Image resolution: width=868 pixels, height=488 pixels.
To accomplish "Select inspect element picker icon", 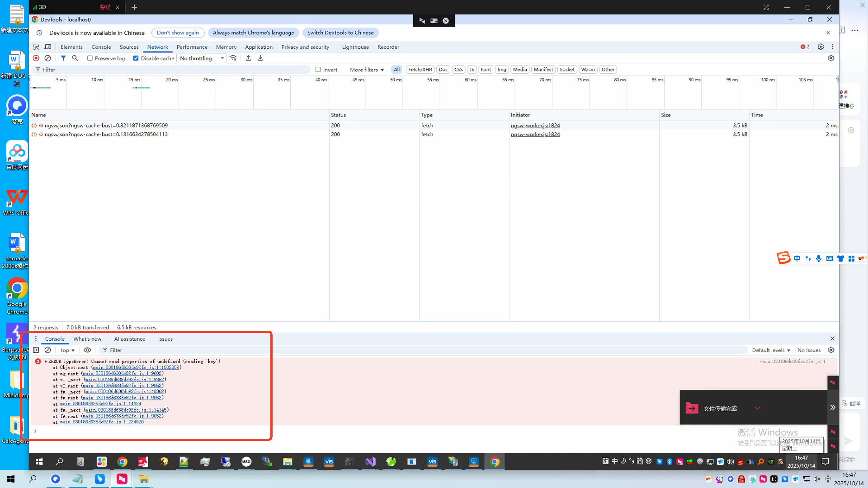I will 36,47.
